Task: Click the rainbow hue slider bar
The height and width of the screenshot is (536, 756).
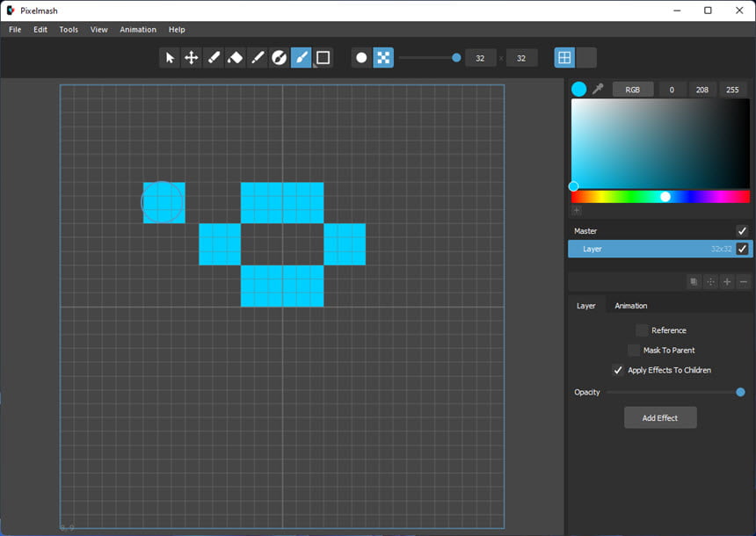Action: [660, 197]
